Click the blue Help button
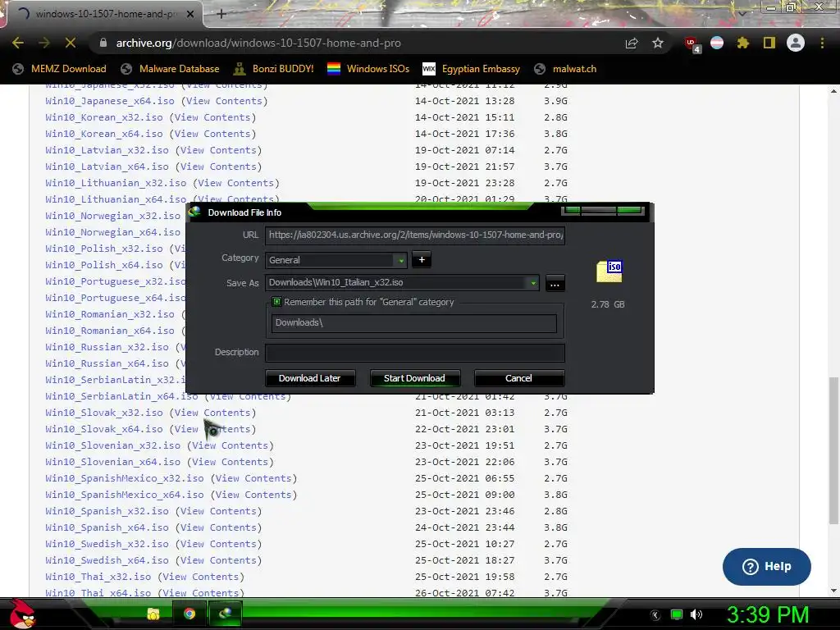Screen dimensions: 840x630 coord(767,566)
